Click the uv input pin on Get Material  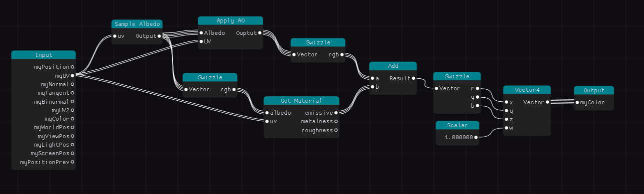point(267,121)
